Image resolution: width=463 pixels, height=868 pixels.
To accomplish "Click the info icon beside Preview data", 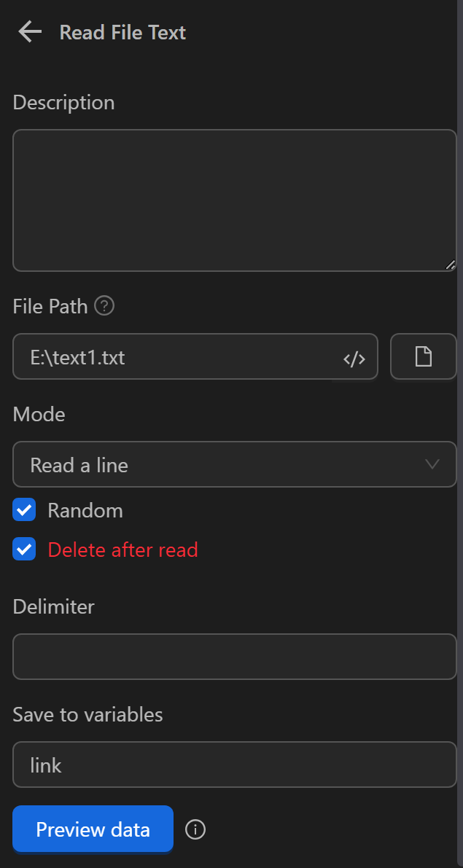I will click(195, 829).
